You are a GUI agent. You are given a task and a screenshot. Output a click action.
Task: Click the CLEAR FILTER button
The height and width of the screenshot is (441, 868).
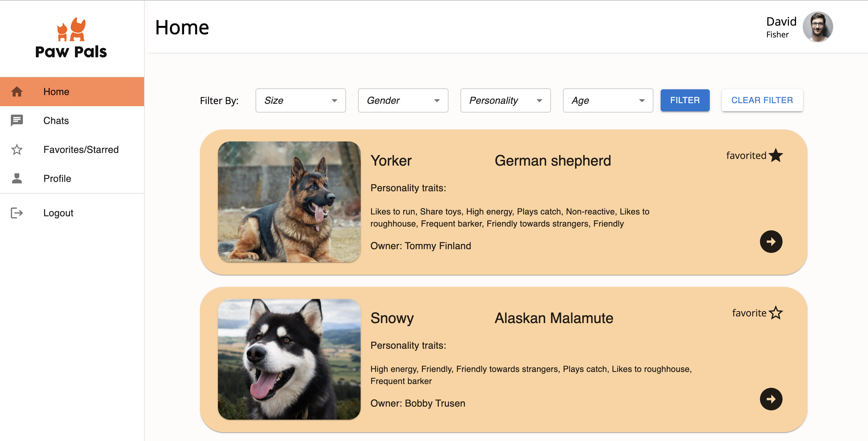[762, 100]
